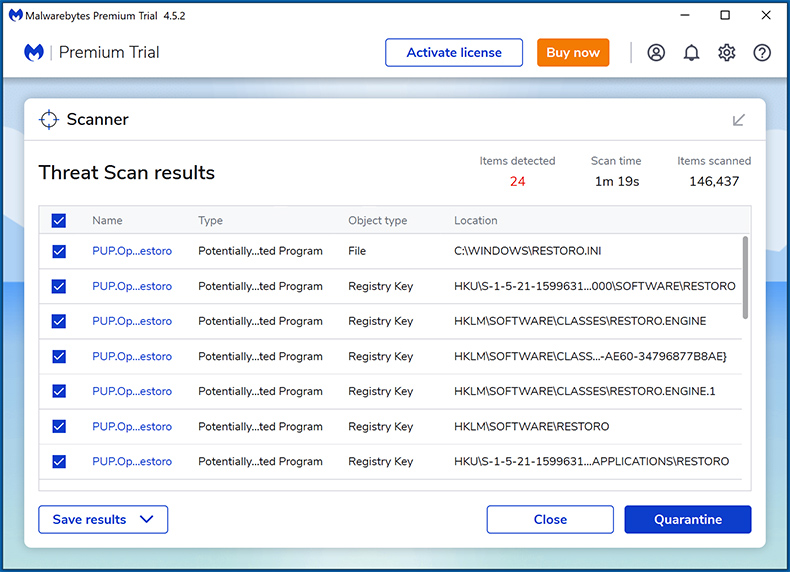Toggle the select-all header checkbox
The image size is (790, 572).
point(59,221)
